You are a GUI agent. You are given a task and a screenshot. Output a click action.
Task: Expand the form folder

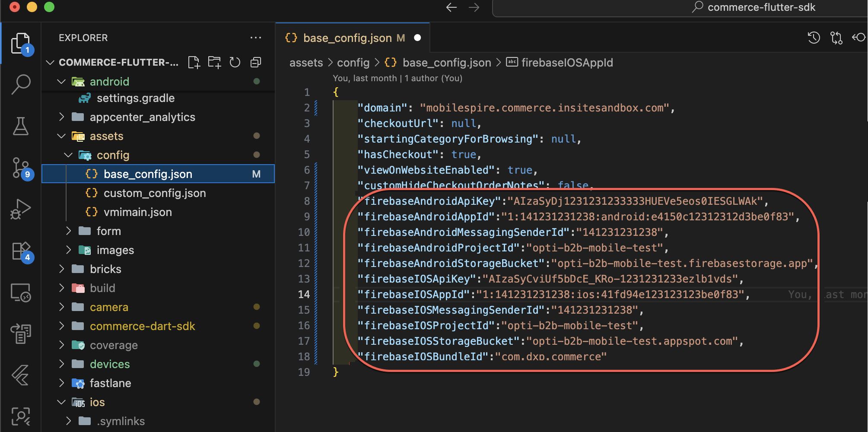[68, 231]
